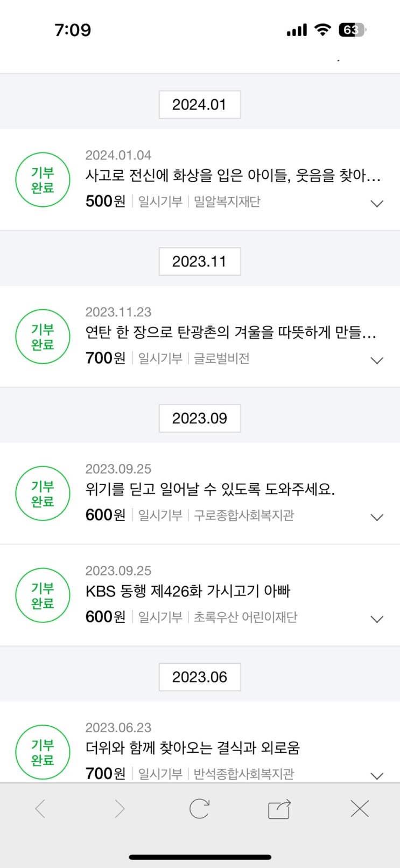The width and height of the screenshot is (400, 868).
Task: Tap 기부완료 badge for 2023.11.23 donation
Action: click(43, 337)
